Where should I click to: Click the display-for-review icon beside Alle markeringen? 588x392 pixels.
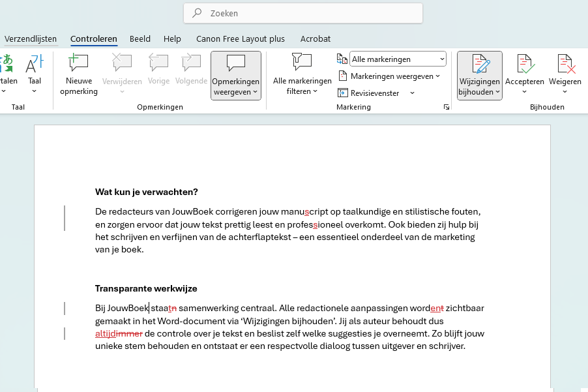pos(342,59)
